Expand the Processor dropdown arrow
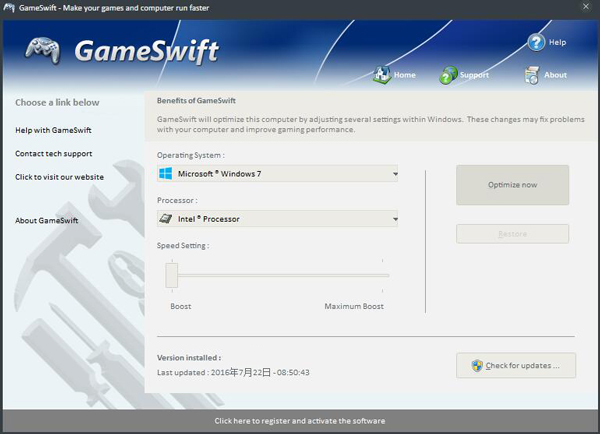 tap(395, 219)
